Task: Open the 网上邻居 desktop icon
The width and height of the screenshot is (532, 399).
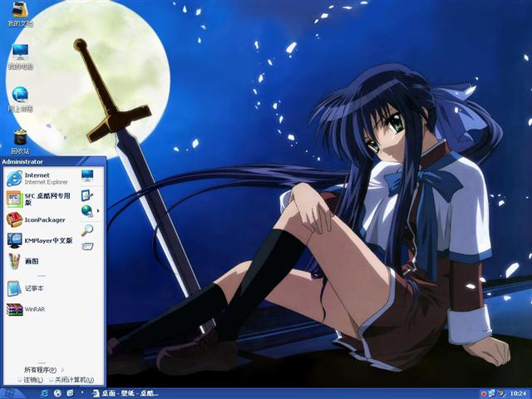Action: 20,99
